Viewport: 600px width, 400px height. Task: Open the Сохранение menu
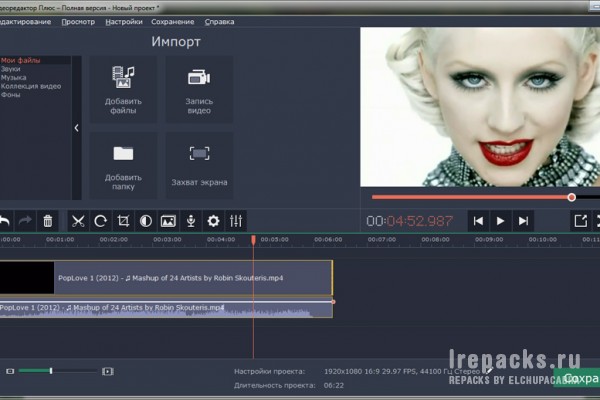tap(173, 22)
